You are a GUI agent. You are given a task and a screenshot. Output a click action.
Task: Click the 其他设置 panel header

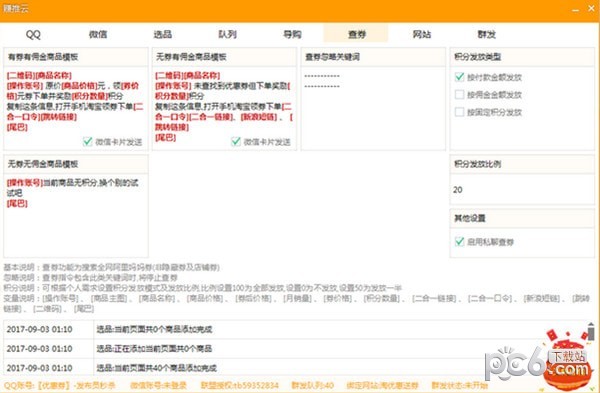[522, 218]
